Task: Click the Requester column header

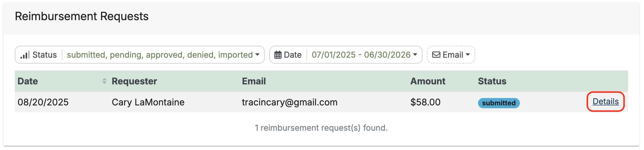Action: (134, 81)
